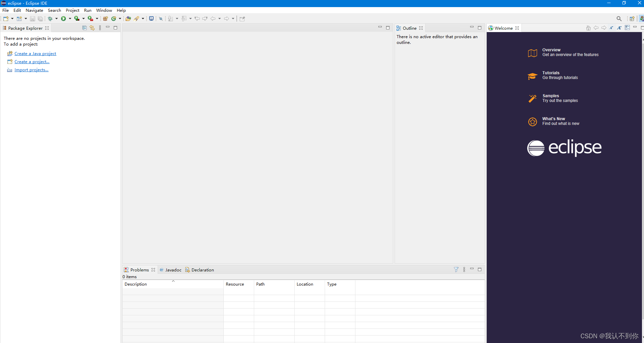Screen dimensions: 644x343
Task: Click the Import projects... link
Action: click(x=31, y=70)
